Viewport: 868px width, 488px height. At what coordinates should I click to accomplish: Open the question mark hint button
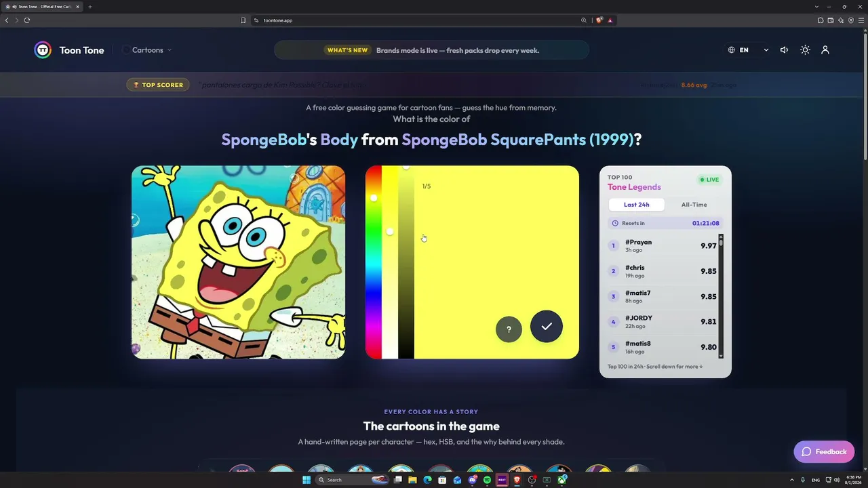click(x=509, y=329)
